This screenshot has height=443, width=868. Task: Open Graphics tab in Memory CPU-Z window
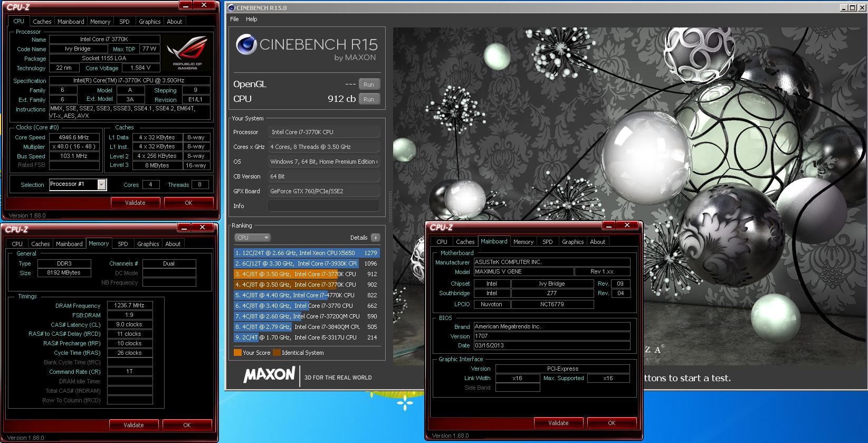[148, 244]
